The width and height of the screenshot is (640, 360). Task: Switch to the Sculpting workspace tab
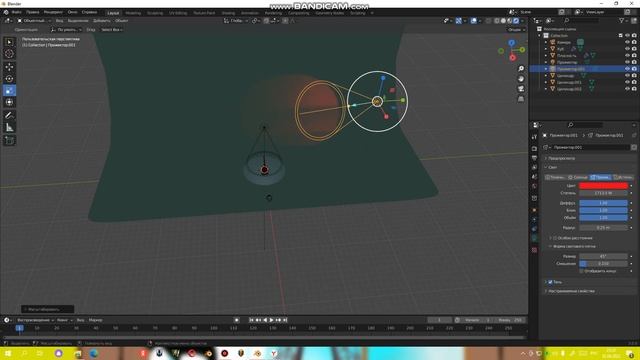[x=155, y=13]
